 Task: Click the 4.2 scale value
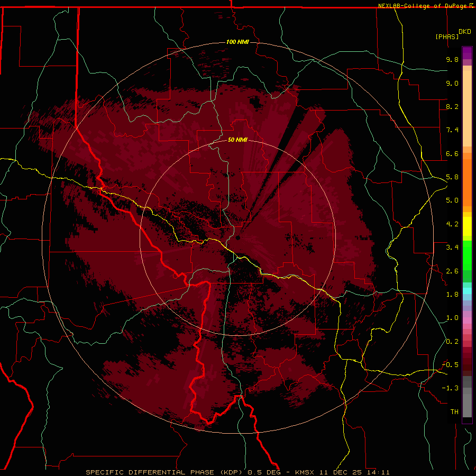tap(452, 224)
